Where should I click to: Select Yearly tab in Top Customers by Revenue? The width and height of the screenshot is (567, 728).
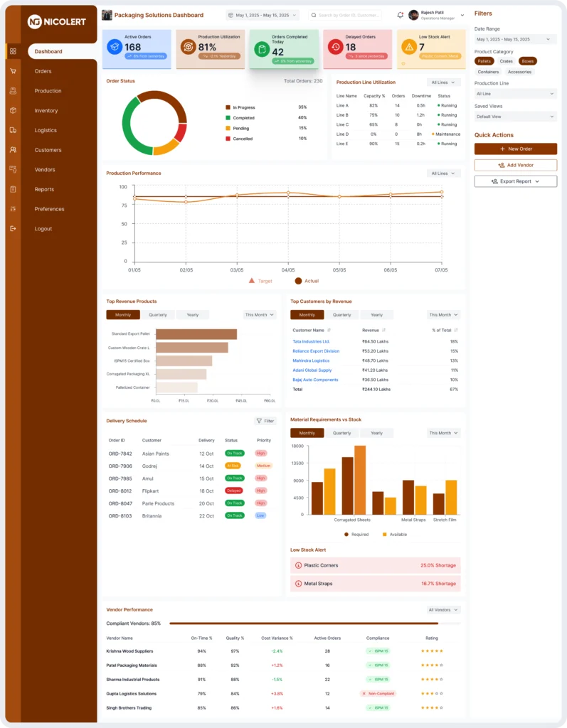point(376,315)
